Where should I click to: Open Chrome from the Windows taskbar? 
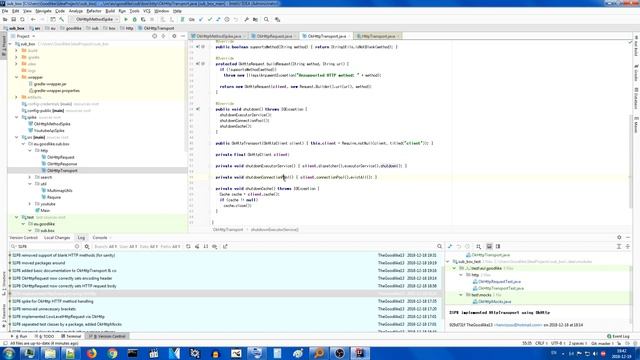112,353
